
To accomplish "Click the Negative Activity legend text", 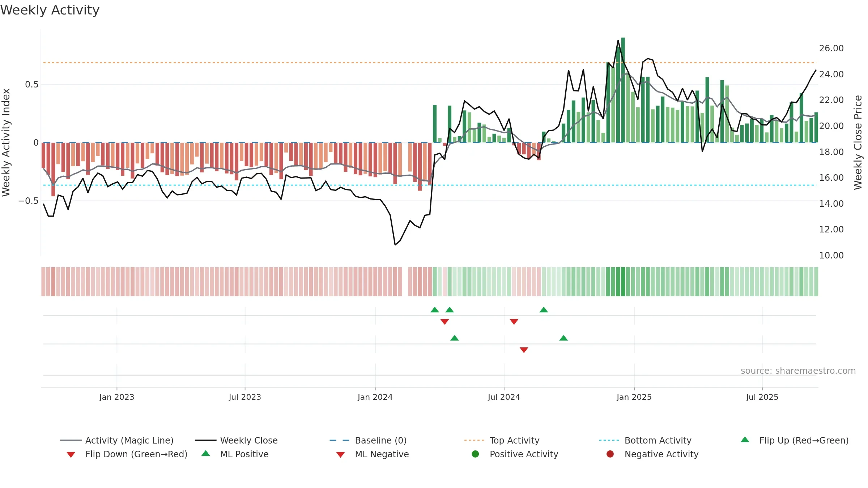I will (661, 454).
